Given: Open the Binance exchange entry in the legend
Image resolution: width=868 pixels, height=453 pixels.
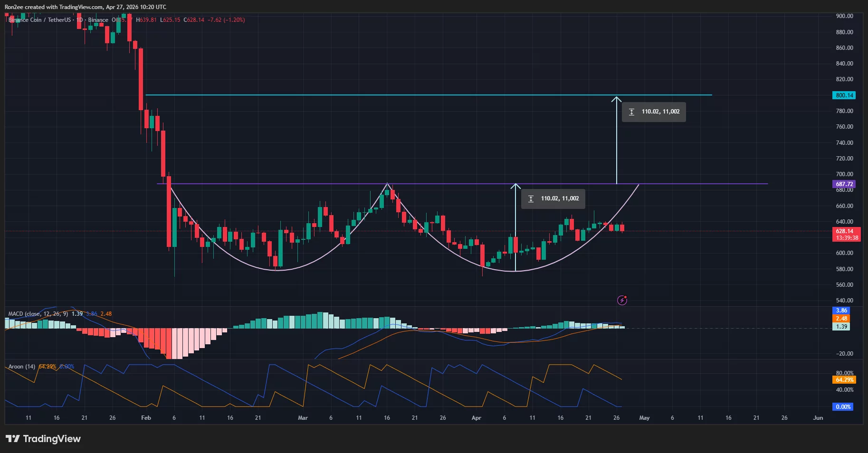Looking at the screenshot, I should tap(97, 20).
